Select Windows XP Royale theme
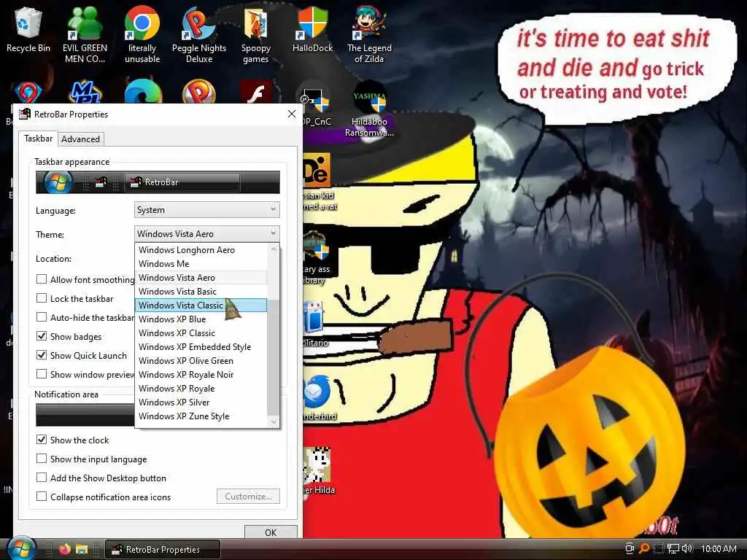 [x=201, y=388]
